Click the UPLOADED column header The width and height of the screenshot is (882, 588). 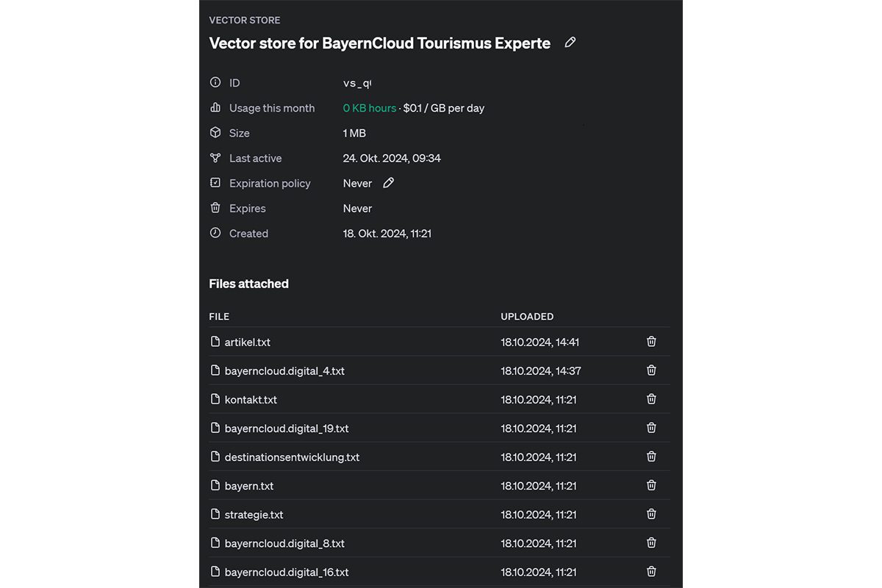click(x=527, y=316)
